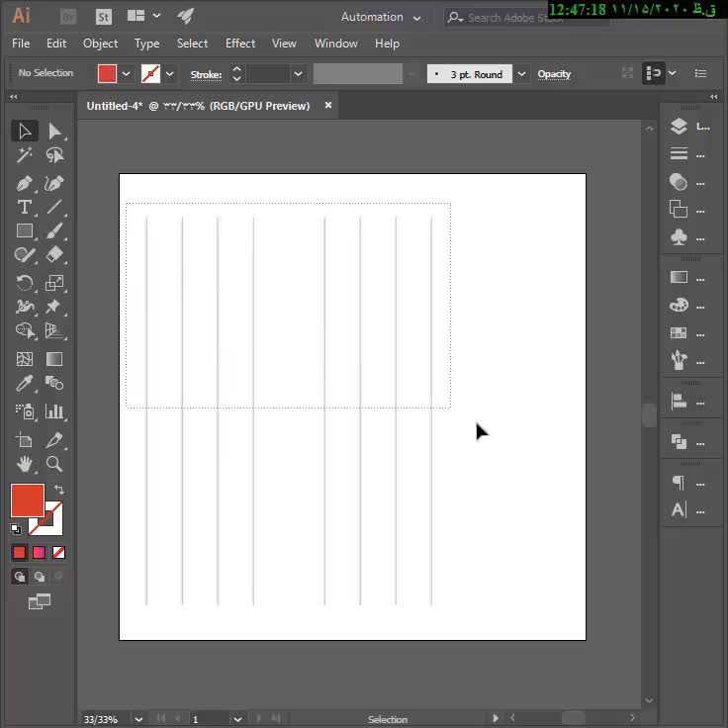Screen dimensions: 728x728
Task: Click the Opacity link in control bar
Action: tap(554, 74)
